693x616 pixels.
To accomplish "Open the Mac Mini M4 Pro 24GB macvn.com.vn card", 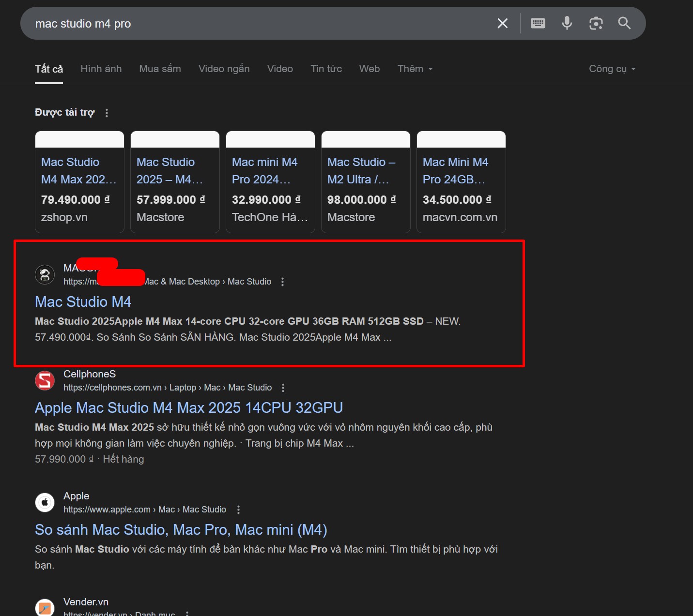I will pos(461,182).
